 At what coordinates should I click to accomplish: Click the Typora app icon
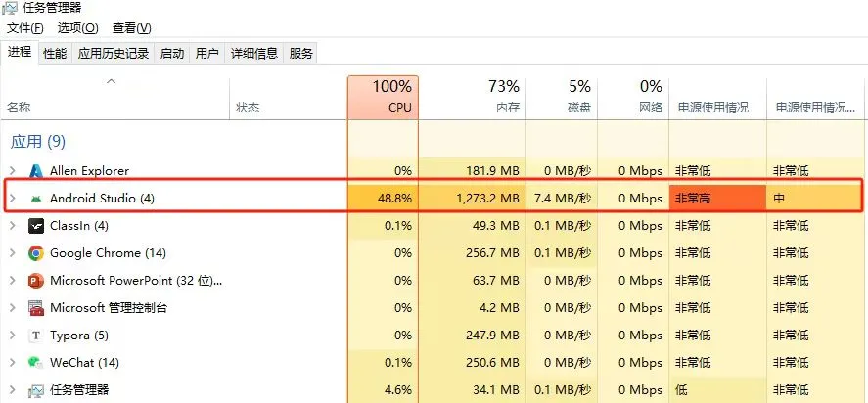coord(36,336)
